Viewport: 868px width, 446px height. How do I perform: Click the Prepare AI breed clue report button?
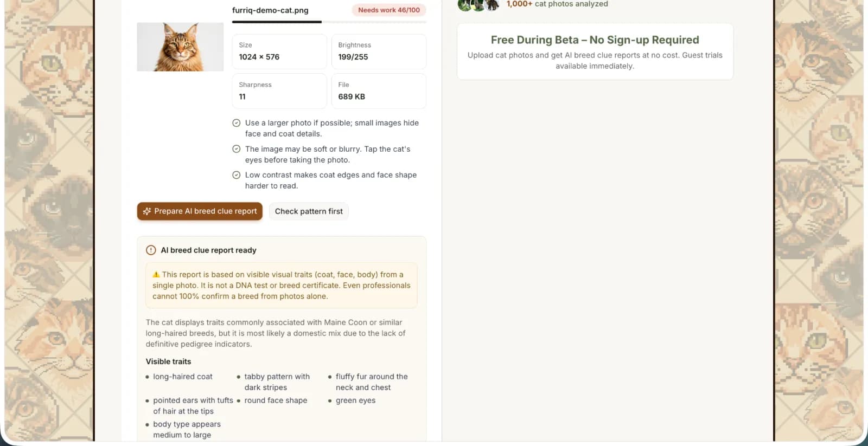pyautogui.click(x=200, y=211)
